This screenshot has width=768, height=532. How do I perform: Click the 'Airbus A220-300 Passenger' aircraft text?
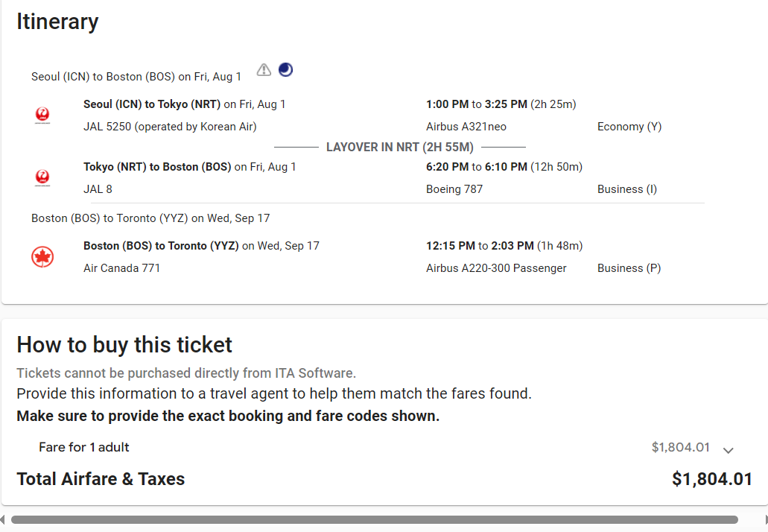pos(496,268)
